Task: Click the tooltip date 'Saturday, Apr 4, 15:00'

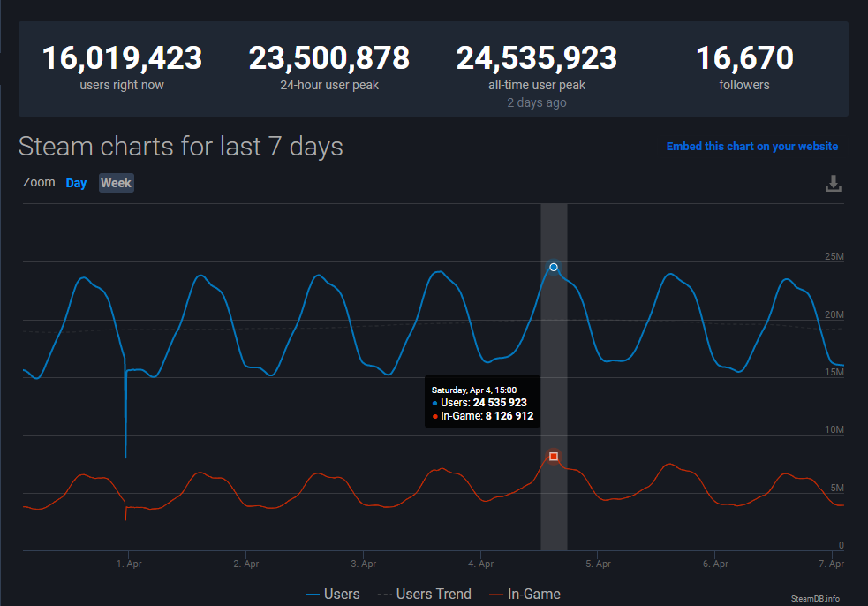Action: coord(474,390)
